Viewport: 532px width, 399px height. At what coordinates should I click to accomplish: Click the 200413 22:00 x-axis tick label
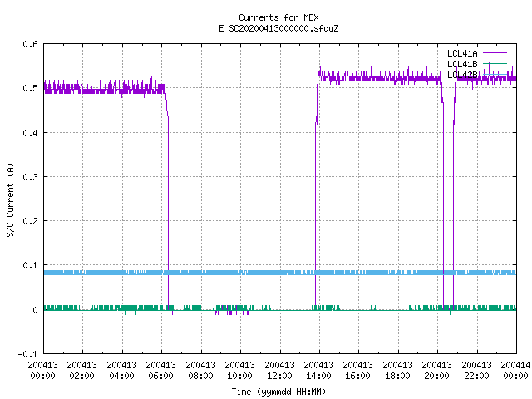pos(476,370)
